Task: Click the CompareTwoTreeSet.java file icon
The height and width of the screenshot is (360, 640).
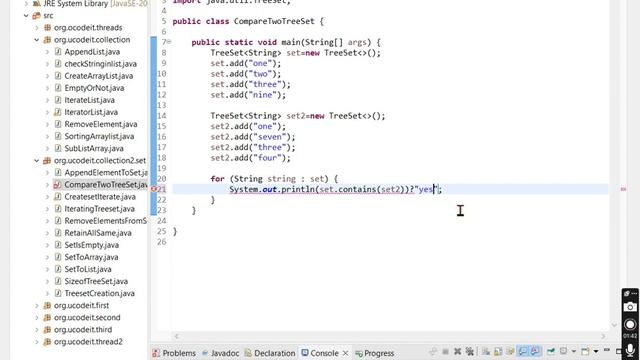Action: 58,184
